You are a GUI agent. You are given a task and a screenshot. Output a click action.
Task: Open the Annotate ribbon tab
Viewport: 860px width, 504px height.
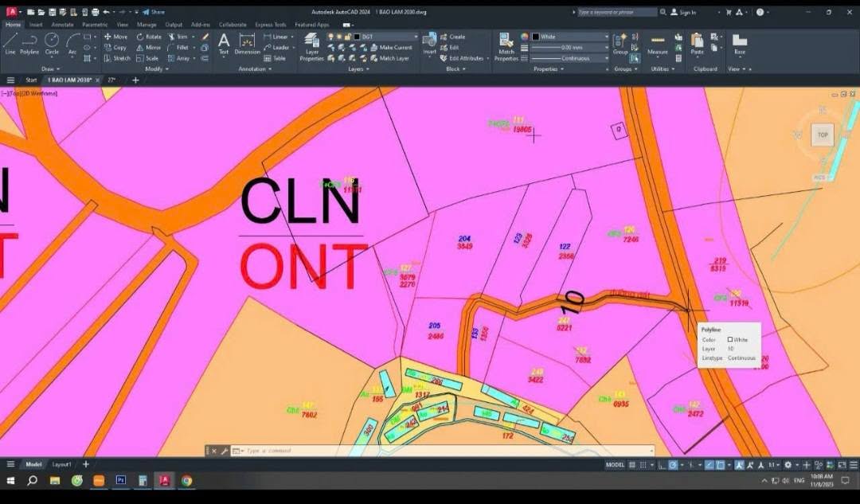[62, 25]
